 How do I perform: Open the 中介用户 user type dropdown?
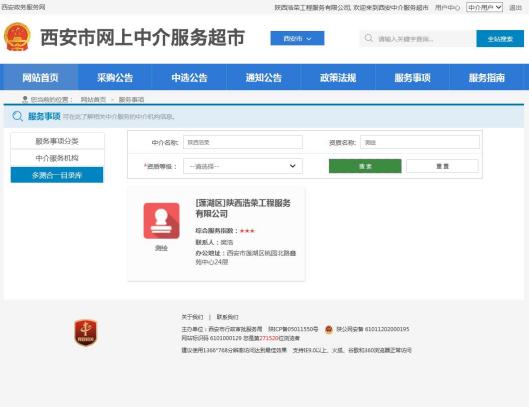pyautogui.click(x=484, y=7)
